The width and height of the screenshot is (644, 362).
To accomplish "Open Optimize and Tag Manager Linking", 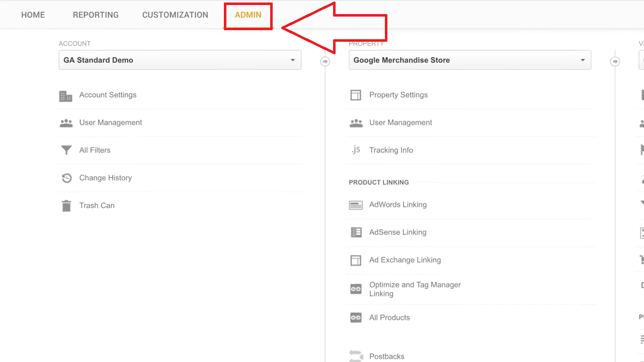I will (x=415, y=289).
